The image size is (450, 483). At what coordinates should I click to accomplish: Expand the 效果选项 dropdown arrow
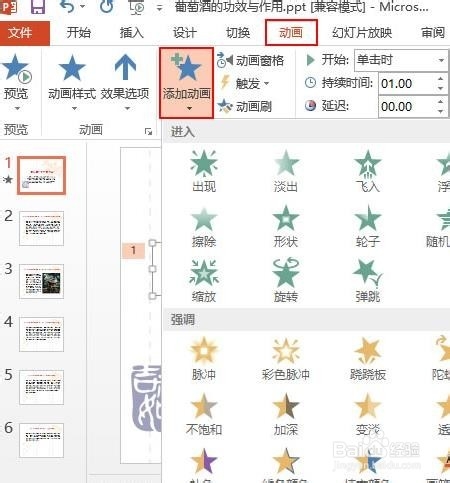pos(127,108)
